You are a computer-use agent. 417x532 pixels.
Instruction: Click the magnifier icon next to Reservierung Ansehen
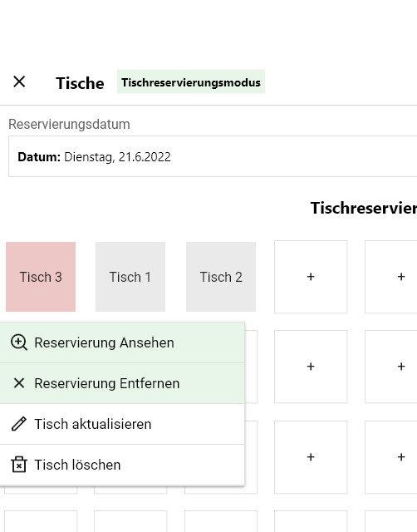click(19, 342)
